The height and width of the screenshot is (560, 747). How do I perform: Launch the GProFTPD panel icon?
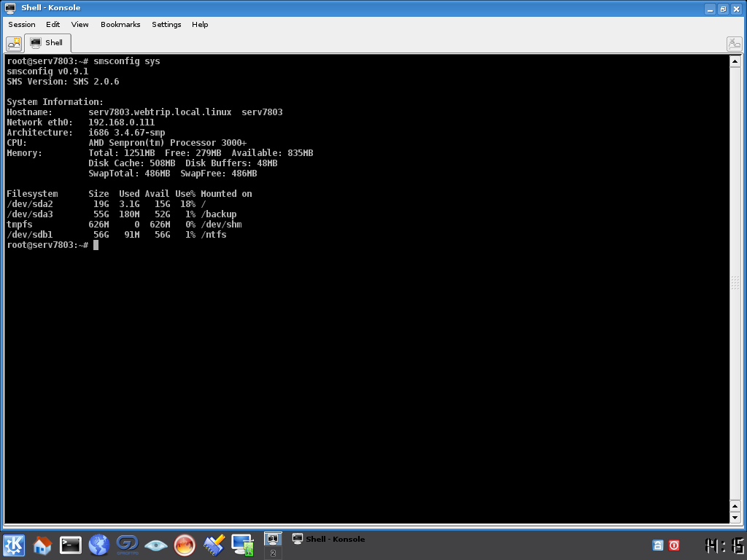pyautogui.click(x=127, y=545)
